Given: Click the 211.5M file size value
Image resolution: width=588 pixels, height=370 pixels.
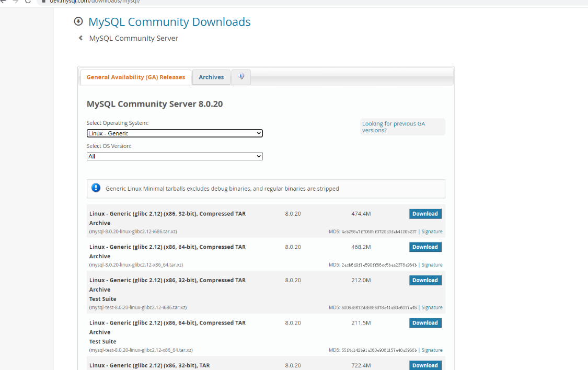Looking at the screenshot, I should pyautogui.click(x=361, y=323).
